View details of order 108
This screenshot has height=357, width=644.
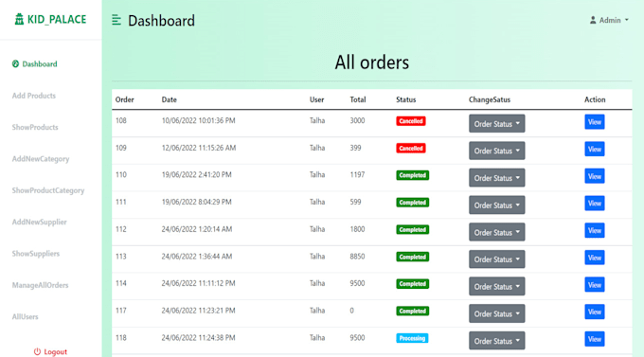595,122
